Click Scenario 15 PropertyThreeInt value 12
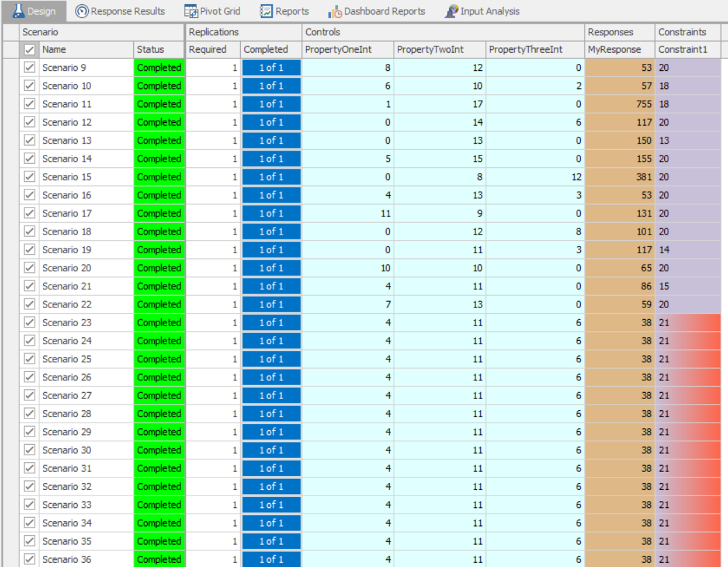The height and width of the screenshot is (567, 728). (x=535, y=177)
